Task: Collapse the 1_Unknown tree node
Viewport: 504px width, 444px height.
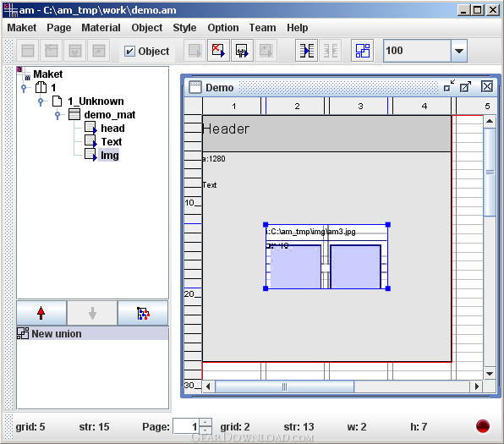Action: (x=41, y=101)
